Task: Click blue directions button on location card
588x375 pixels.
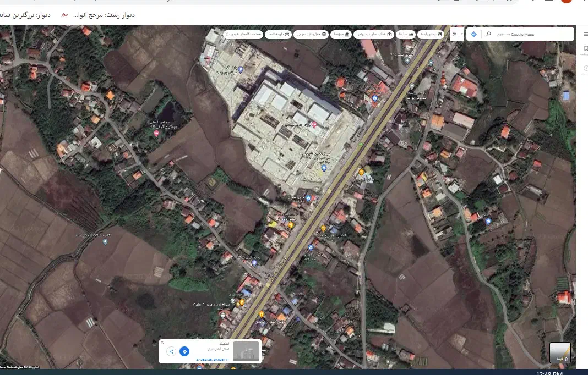Action: [185, 351]
